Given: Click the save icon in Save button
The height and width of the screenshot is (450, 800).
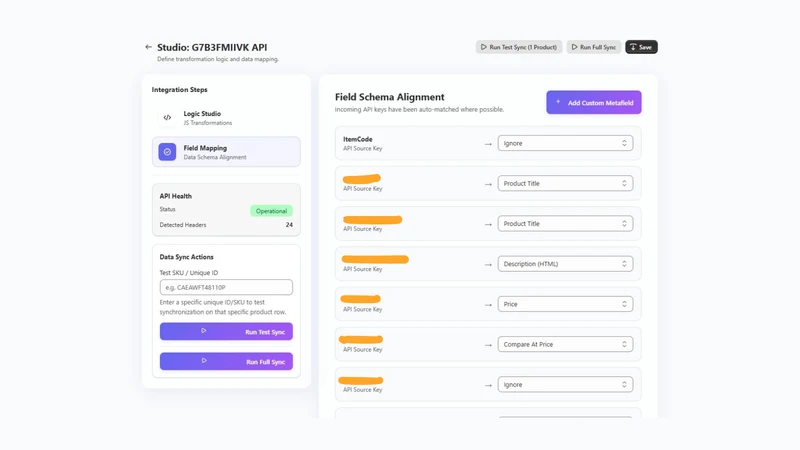Looking at the screenshot, I should [x=633, y=47].
